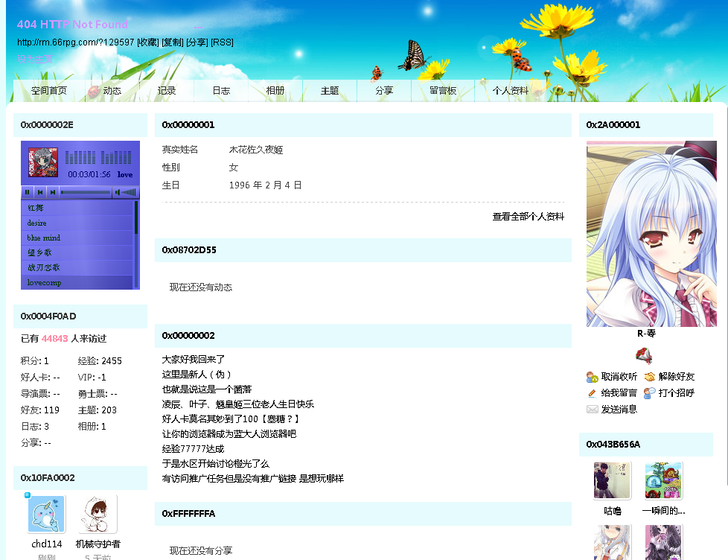Open the 分享 tab
Screen dimensions: 728x560
(x=384, y=91)
